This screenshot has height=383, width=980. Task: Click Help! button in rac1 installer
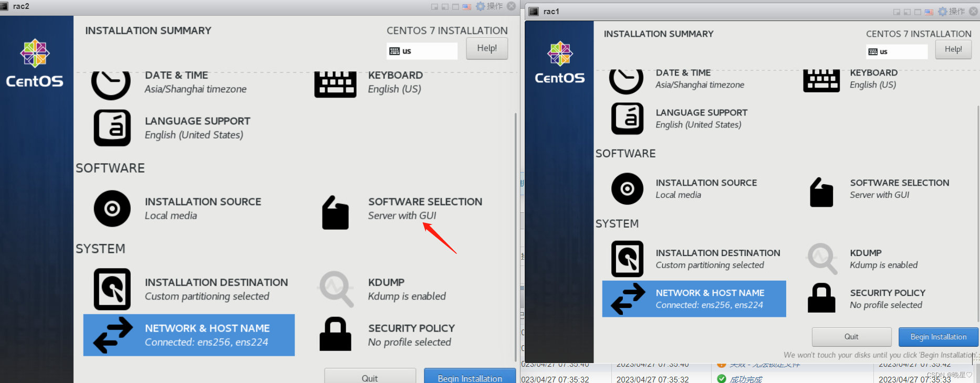coord(953,49)
